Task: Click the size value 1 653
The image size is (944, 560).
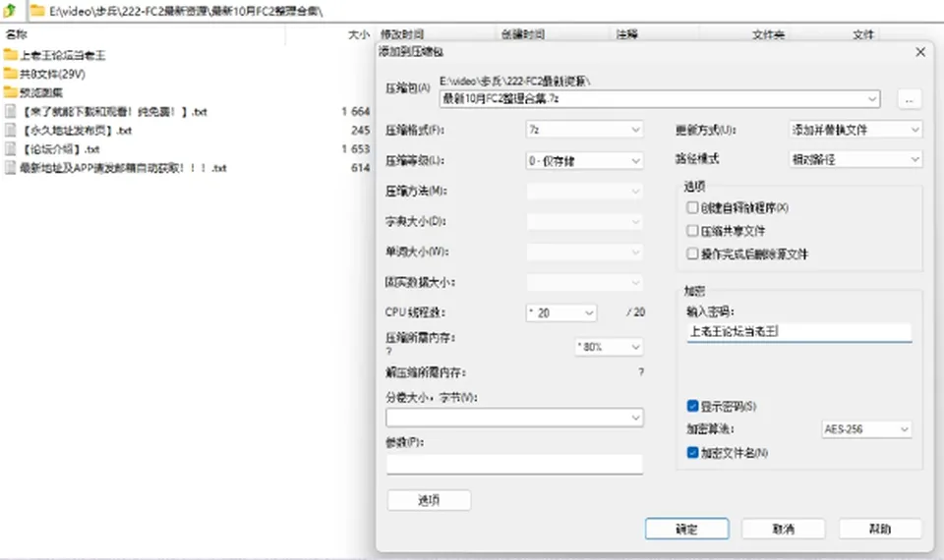Action: point(355,148)
